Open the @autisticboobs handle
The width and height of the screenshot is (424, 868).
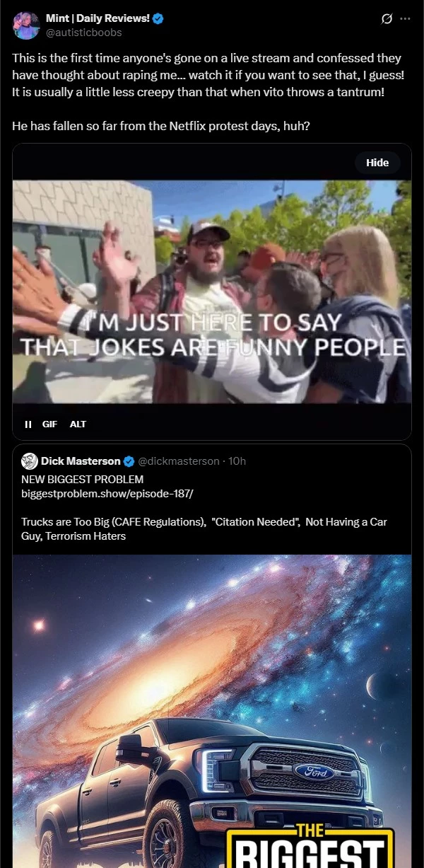click(83, 33)
